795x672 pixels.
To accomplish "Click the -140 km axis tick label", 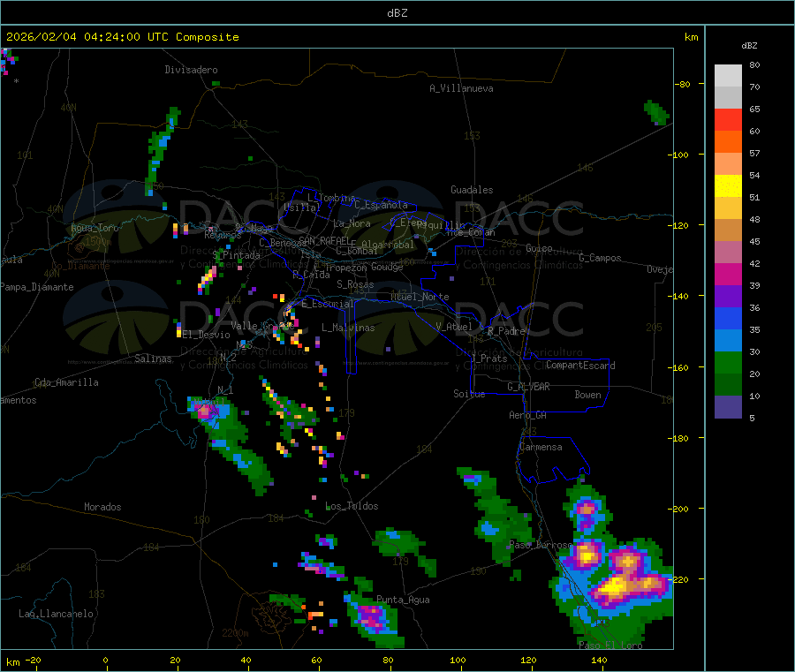I will click(680, 296).
